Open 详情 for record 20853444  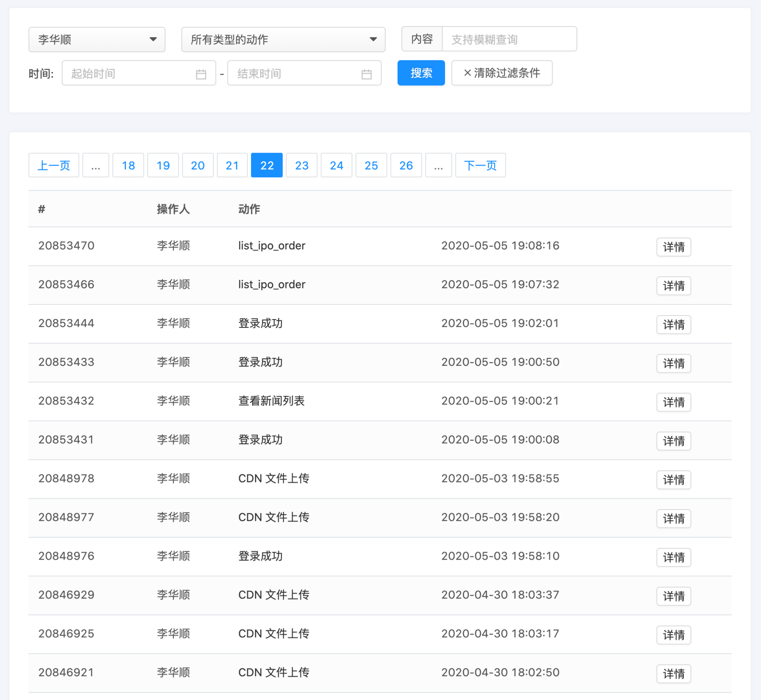[x=673, y=325]
